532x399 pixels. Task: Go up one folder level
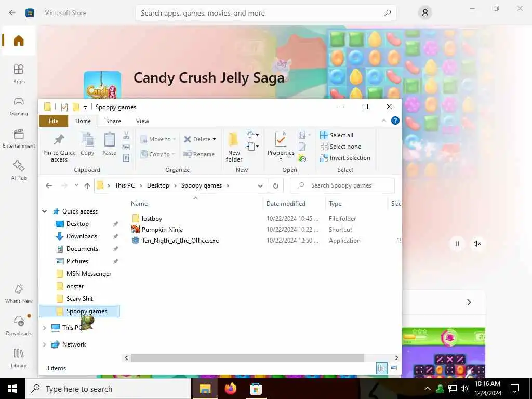[x=87, y=185]
